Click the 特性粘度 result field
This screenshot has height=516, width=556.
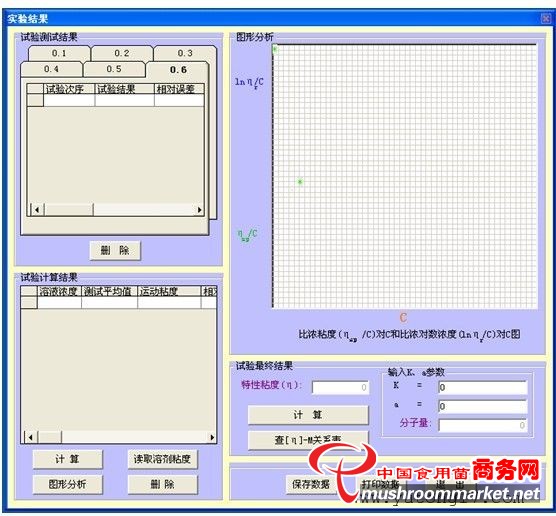pos(340,387)
